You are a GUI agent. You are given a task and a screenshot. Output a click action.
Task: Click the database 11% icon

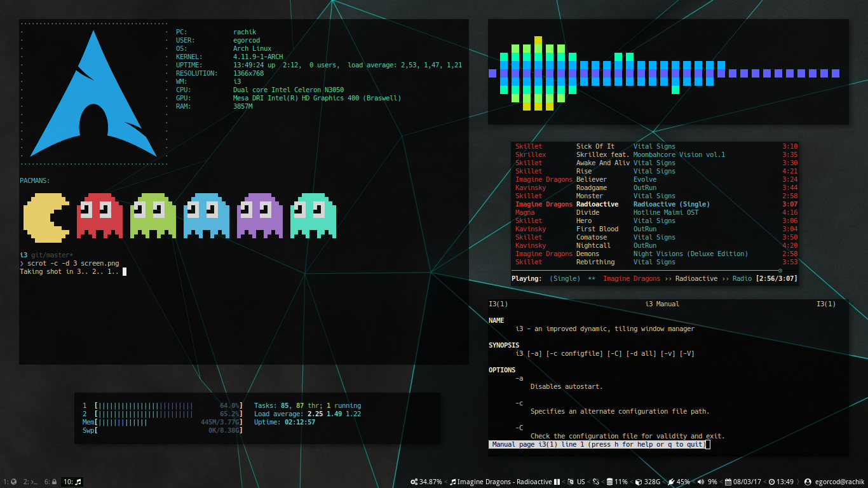coord(610,482)
